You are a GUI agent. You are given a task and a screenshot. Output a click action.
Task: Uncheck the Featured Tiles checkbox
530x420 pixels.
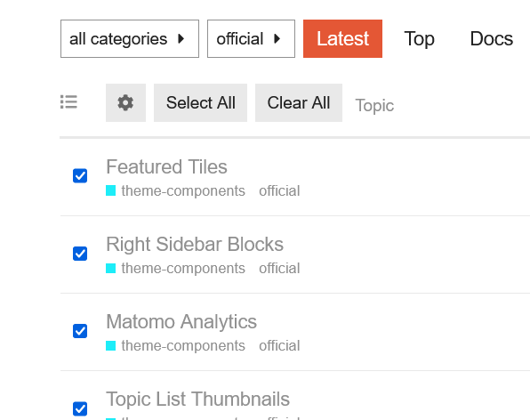80,176
